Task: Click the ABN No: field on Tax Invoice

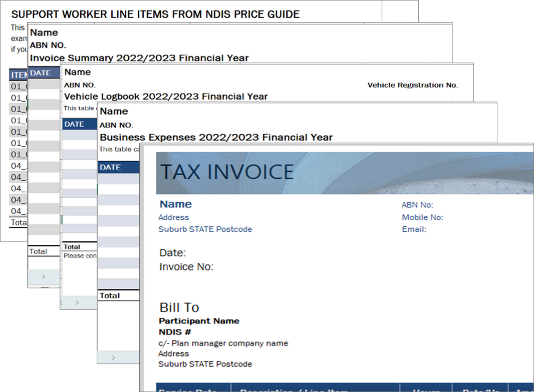Action: pos(417,205)
